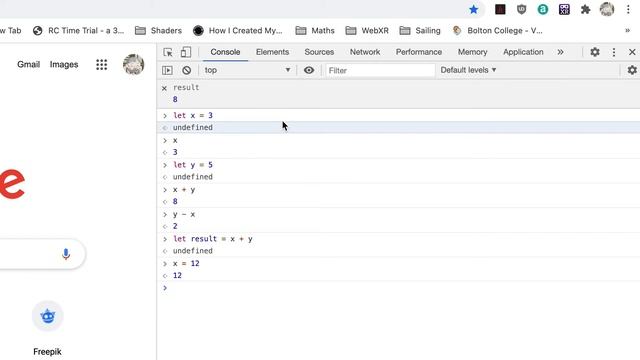Click console entry 'let result = x + y'

[x=213, y=239]
